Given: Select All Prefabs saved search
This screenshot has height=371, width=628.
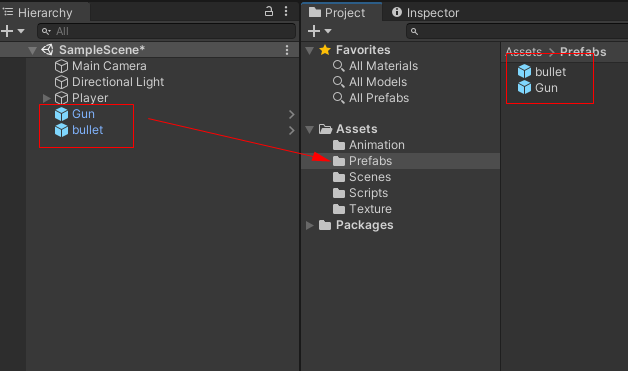Looking at the screenshot, I should (379, 98).
